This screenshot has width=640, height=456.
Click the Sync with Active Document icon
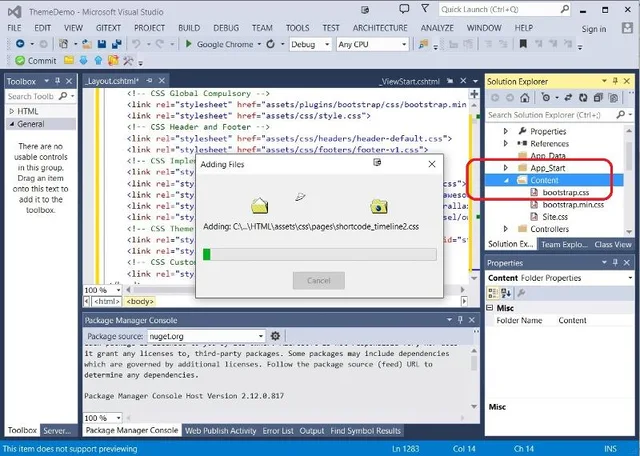pyautogui.click(x=568, y=98)
